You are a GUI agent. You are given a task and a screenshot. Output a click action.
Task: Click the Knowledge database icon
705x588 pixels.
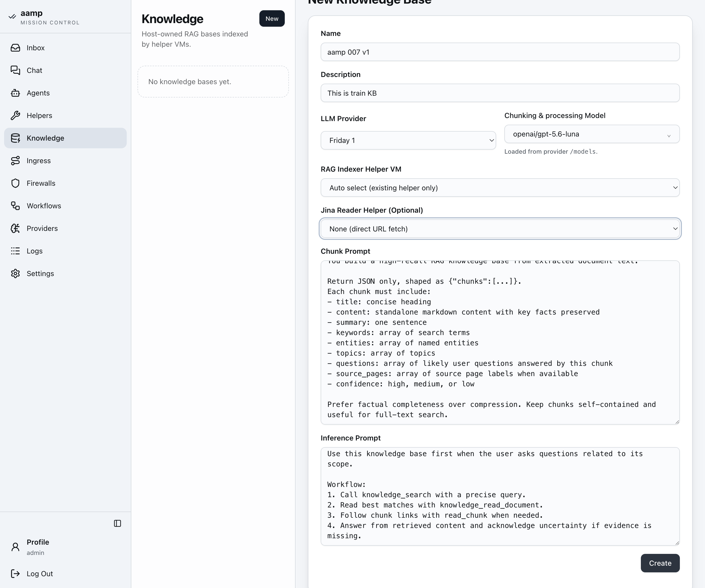pyautogui.click(x=15, y=138)
